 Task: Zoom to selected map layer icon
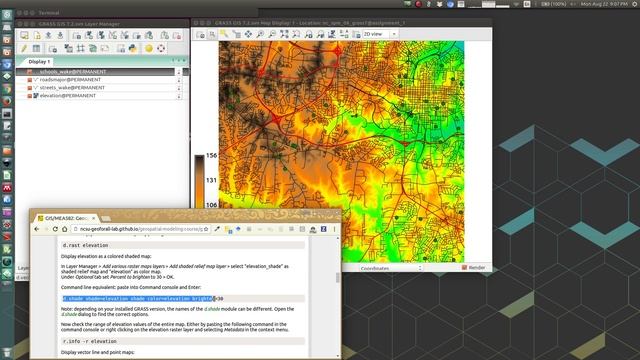284,34
